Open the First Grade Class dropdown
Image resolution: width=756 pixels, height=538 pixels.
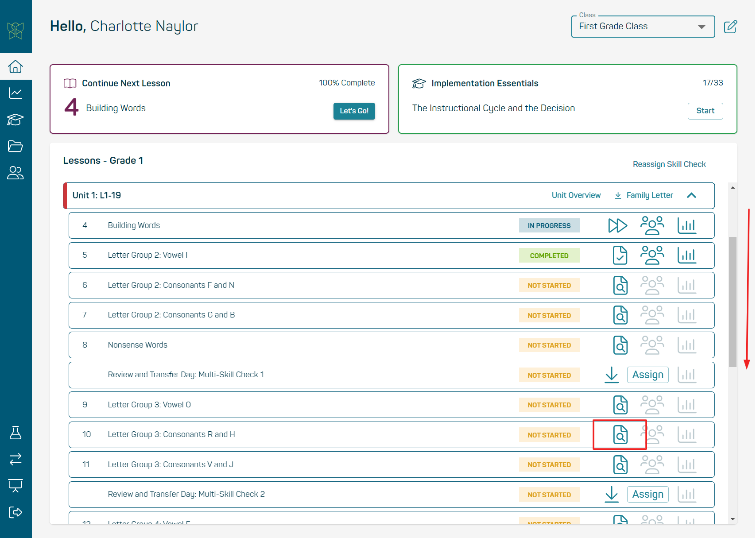click(643, 27)
